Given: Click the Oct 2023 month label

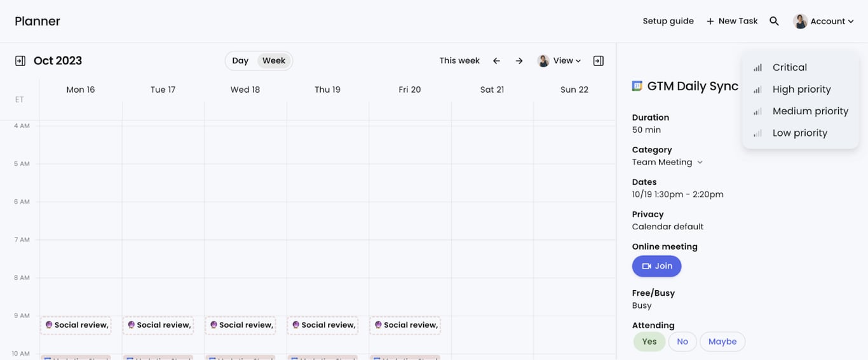Looking at the screenshot, I should [x=58, y=61].
